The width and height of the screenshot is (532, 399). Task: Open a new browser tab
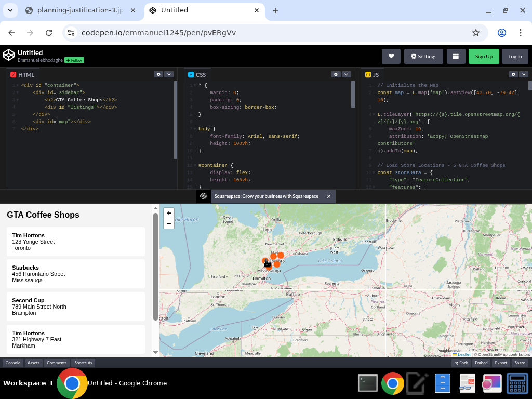275,10
